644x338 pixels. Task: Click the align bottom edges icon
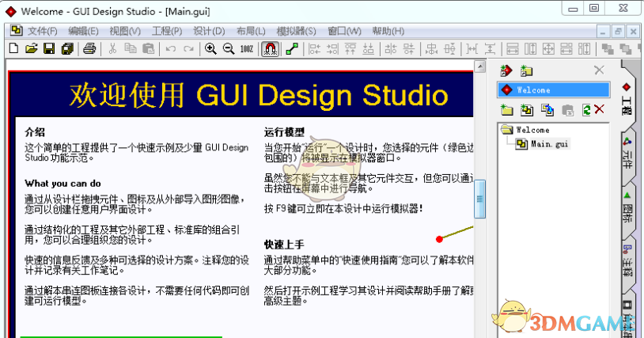(x=369, y=49)
